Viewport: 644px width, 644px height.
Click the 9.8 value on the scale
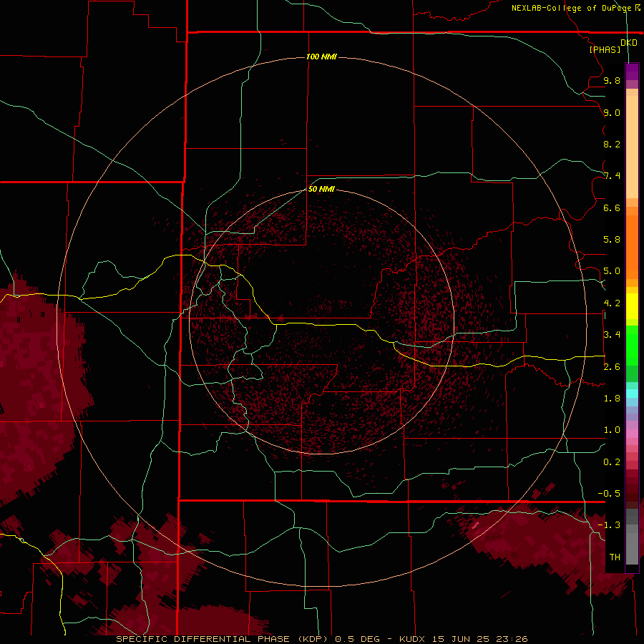pos(612,80)
